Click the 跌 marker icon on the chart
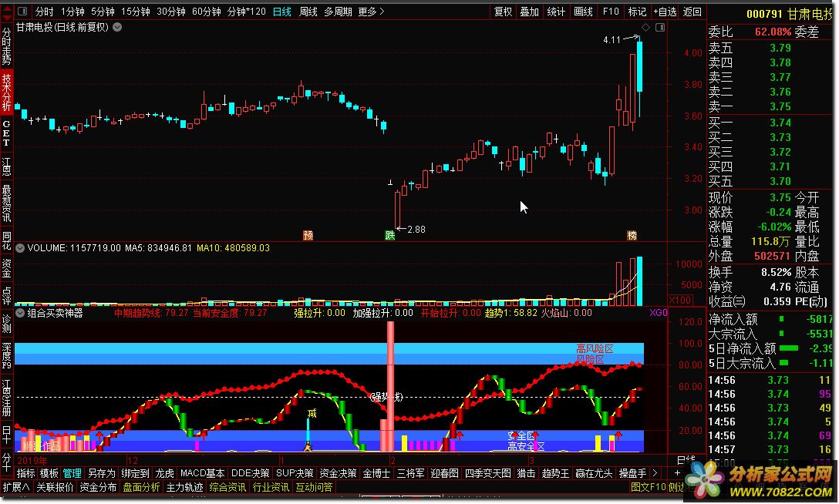This screenshot has height=504, width=839. coord(390,234)
